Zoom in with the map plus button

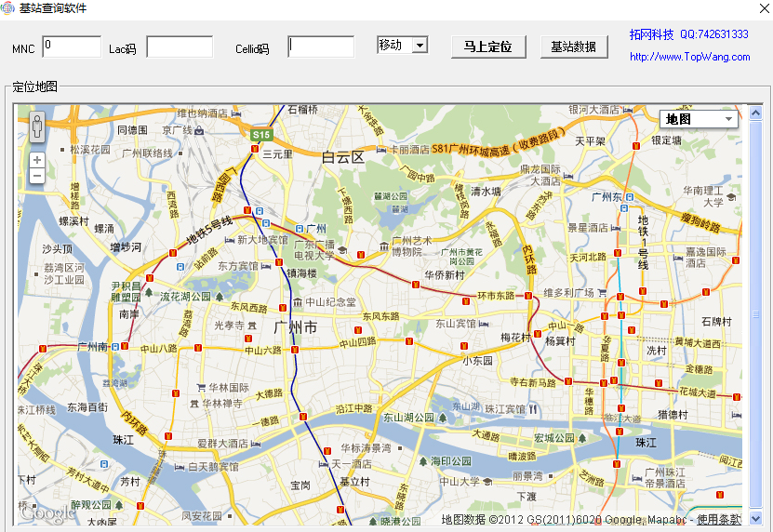click(37, 160)
